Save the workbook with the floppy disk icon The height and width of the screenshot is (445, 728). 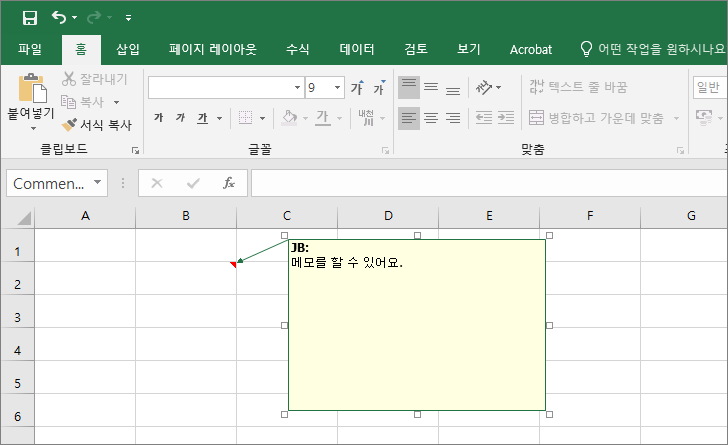click(x=30, y=18)
